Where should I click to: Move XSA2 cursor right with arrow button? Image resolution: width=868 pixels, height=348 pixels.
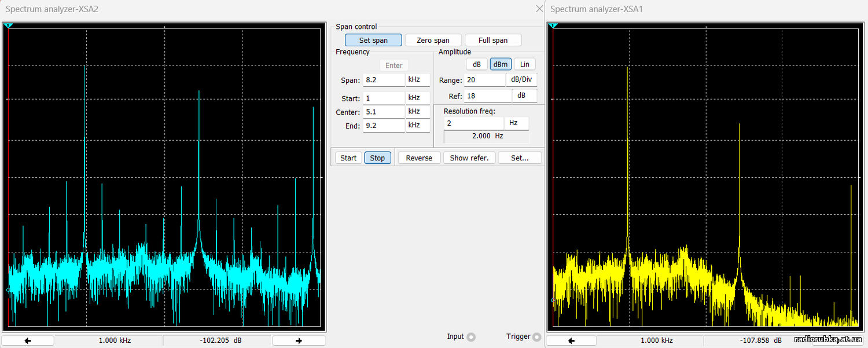coord(299,340)
